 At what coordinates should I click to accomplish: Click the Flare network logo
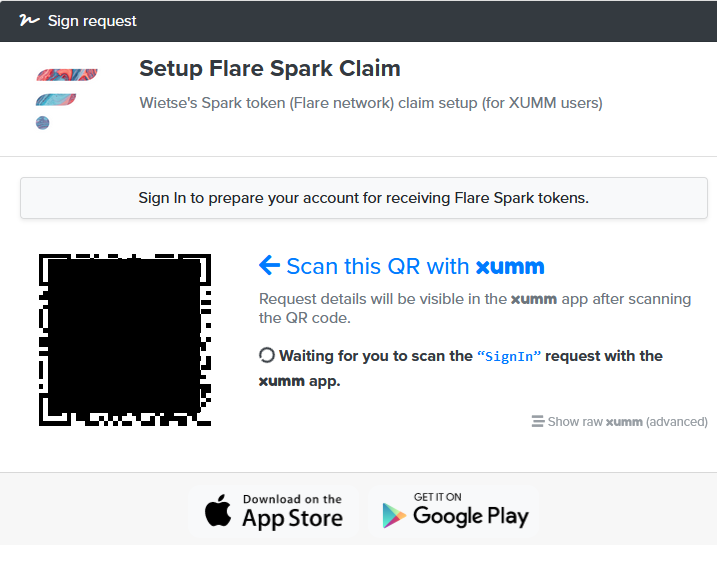pyautogui.click(x=67, y=99)
